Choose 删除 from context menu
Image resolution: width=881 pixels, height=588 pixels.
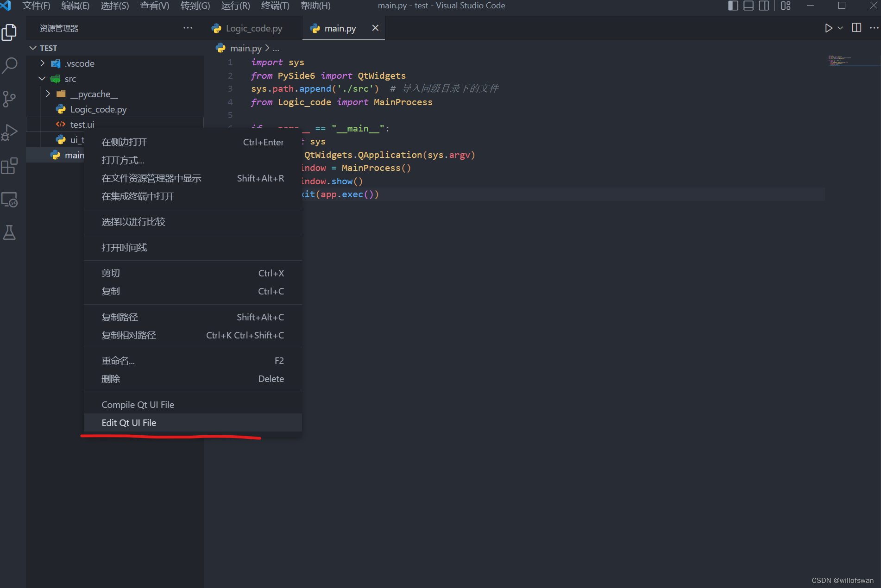(193, 379)
